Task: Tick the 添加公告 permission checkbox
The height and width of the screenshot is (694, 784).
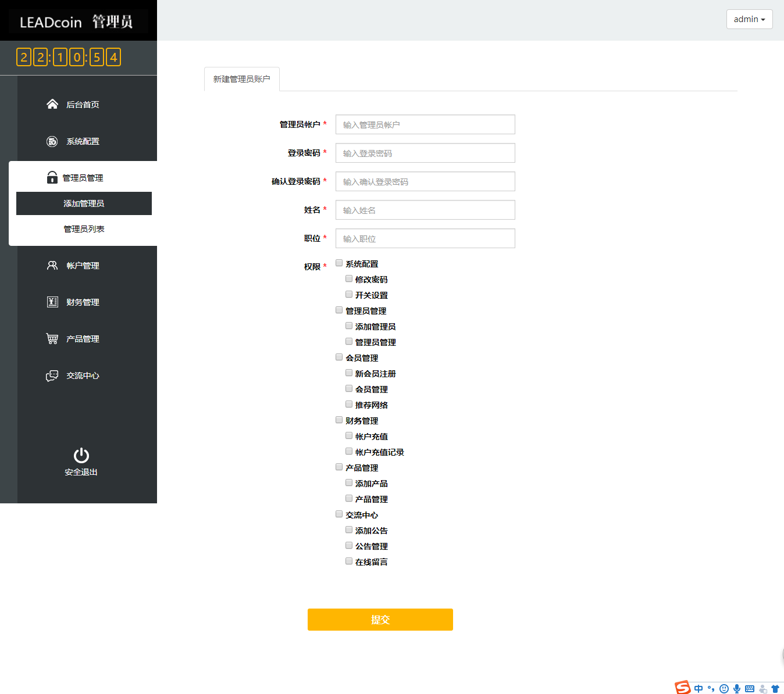Action: pos(349,530)
